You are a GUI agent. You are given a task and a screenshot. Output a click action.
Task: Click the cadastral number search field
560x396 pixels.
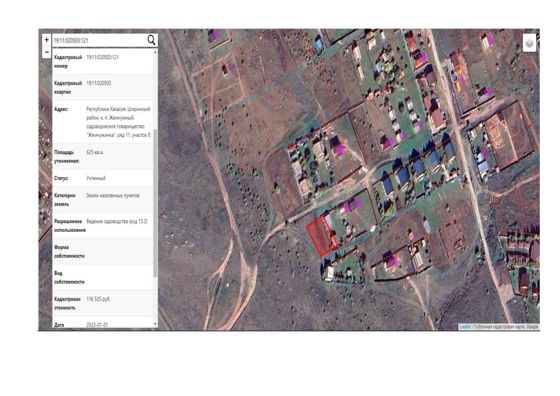tap(99, 40)
